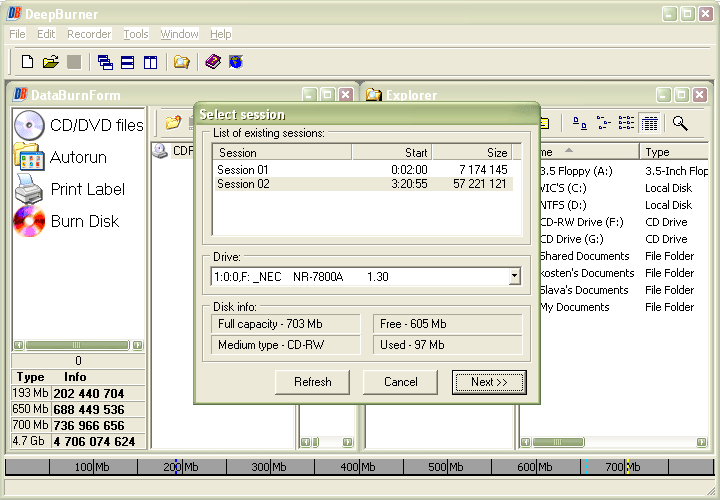This screenshot has height=500, width=720.
Task: Click the Open project folder icon
Action: click(51, 62)
